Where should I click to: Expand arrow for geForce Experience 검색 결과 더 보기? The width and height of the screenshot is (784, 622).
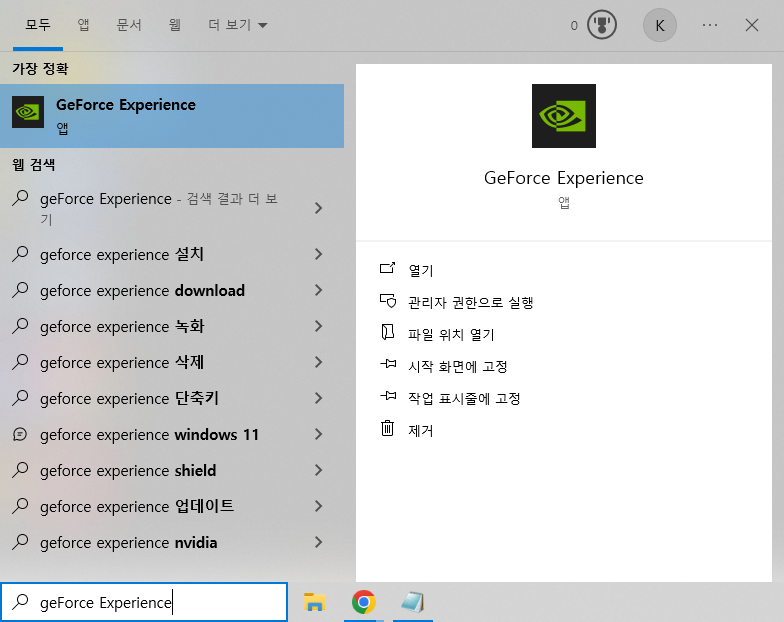pyautogui.click(x=318, y=208)
